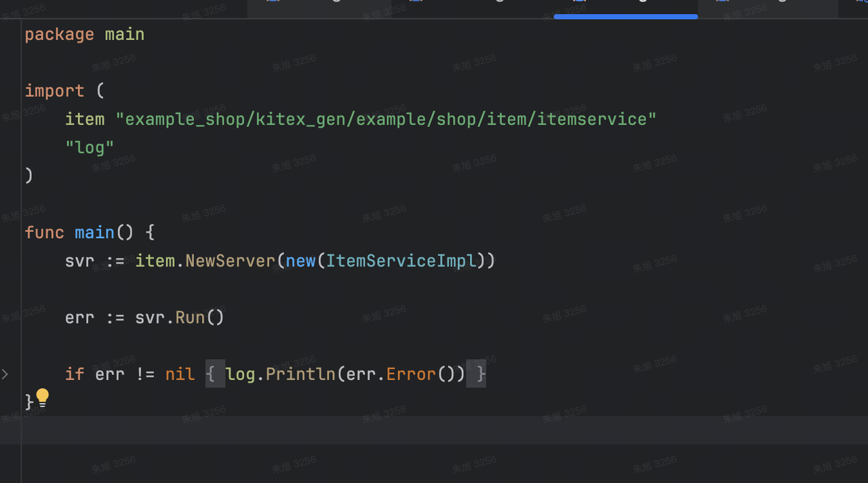Screen dimensions: 868x483
Task: Click the yellow lightbulb quick-fix icon
Action: click(43, 398)
